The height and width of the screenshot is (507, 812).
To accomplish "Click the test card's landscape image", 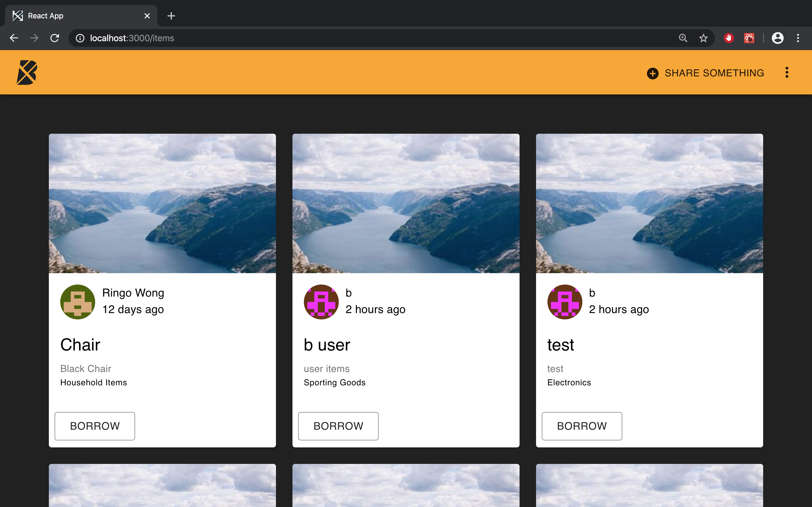I will coord(649,203).
